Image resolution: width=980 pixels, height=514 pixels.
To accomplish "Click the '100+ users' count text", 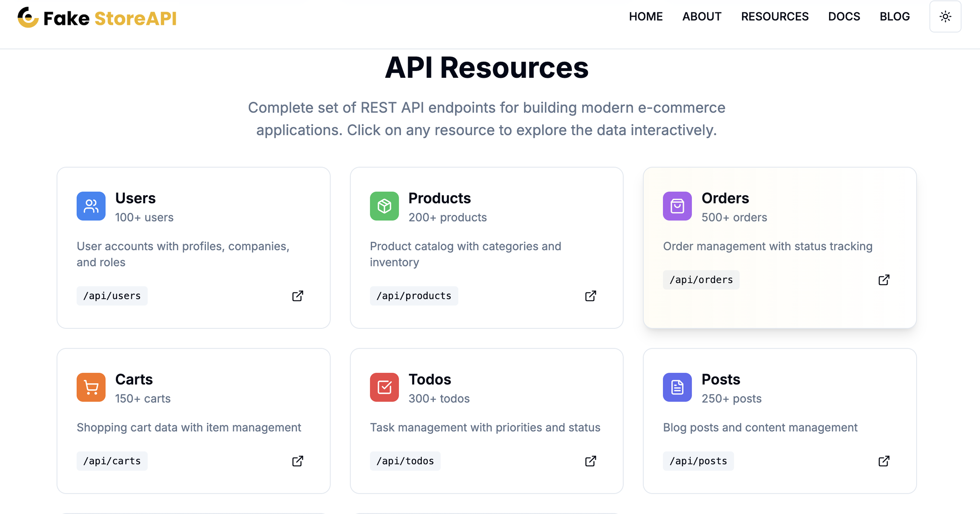I will point(144,217).
